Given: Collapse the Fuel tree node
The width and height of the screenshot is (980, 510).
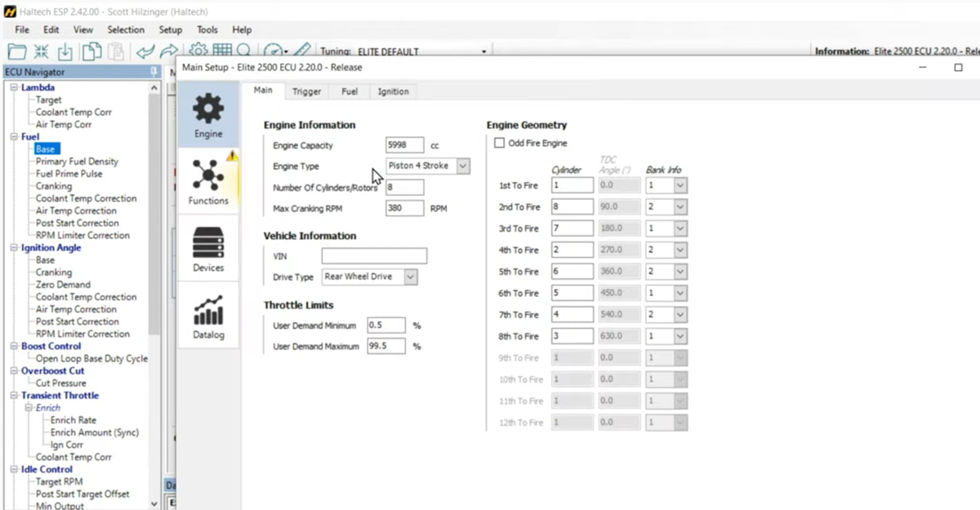Looking at the screenshot, I should click(13, 137).
